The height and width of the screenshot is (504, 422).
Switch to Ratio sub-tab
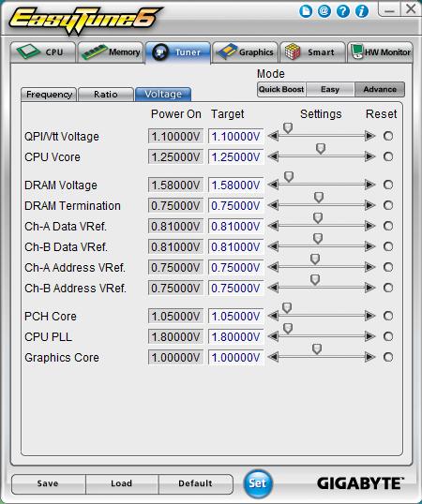(x=106, y=95)
